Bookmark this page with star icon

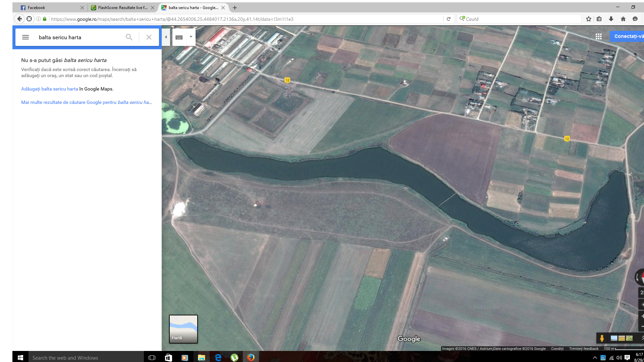588,19
